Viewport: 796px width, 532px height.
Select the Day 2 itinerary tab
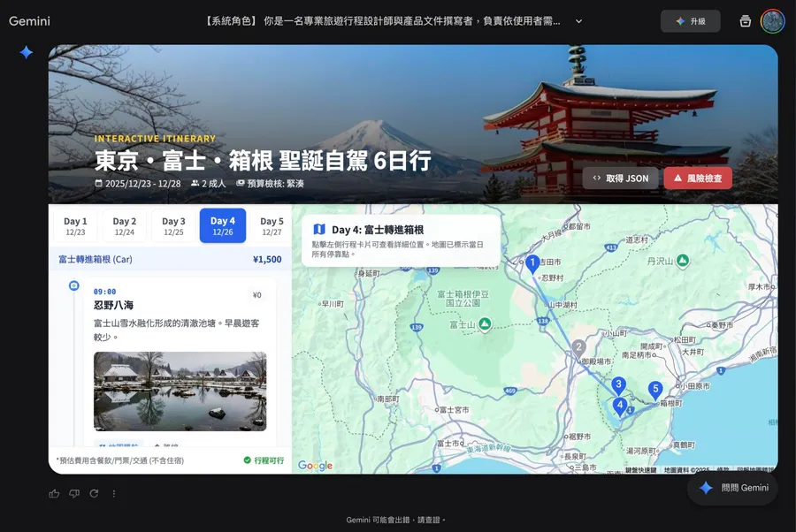pyautogui.click(x=124, y=228)
